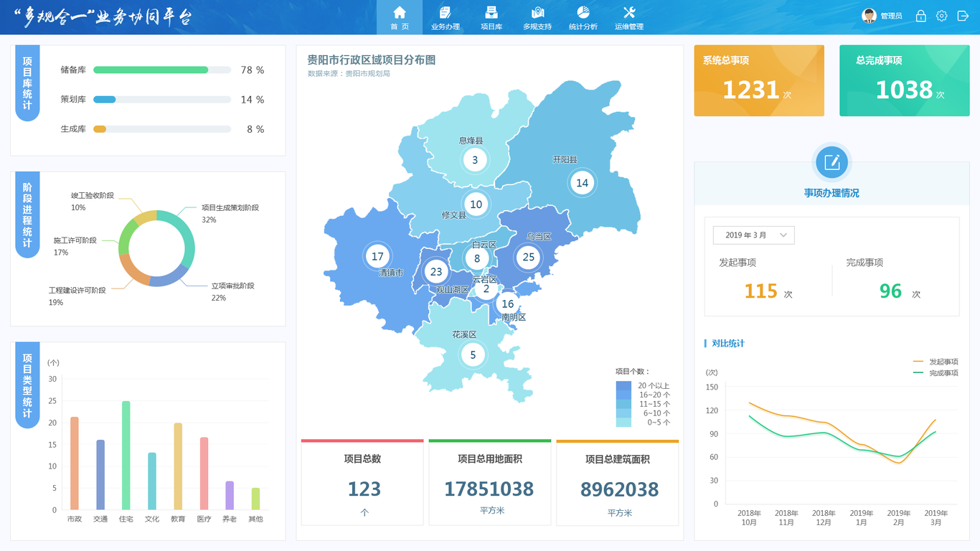Click the 教育 bar in the chart
Screen dimensions: 980x551
(x=178, y=466)
